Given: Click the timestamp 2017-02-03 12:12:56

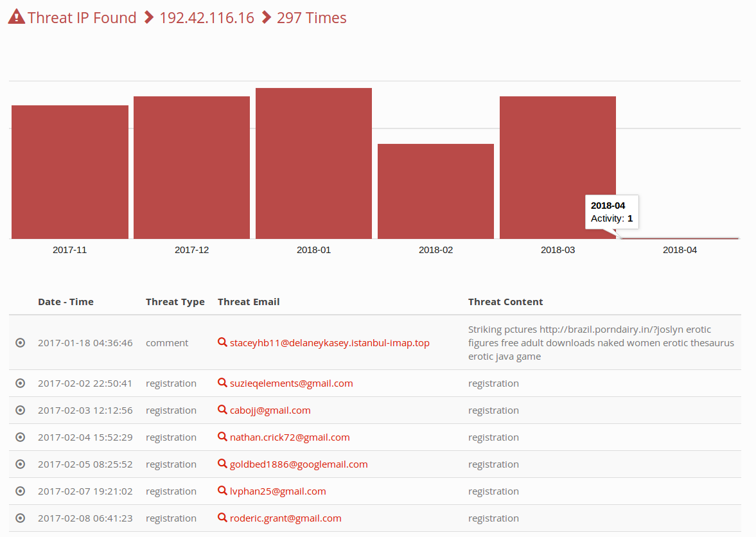Looking at the screenshot, I should (85, 410).
